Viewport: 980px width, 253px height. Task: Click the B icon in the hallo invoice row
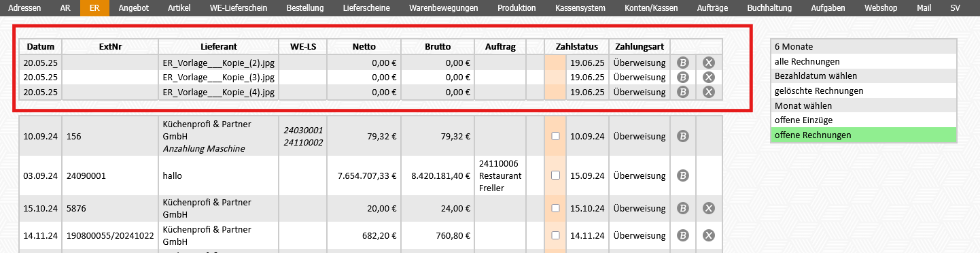[x=683, y=175]
